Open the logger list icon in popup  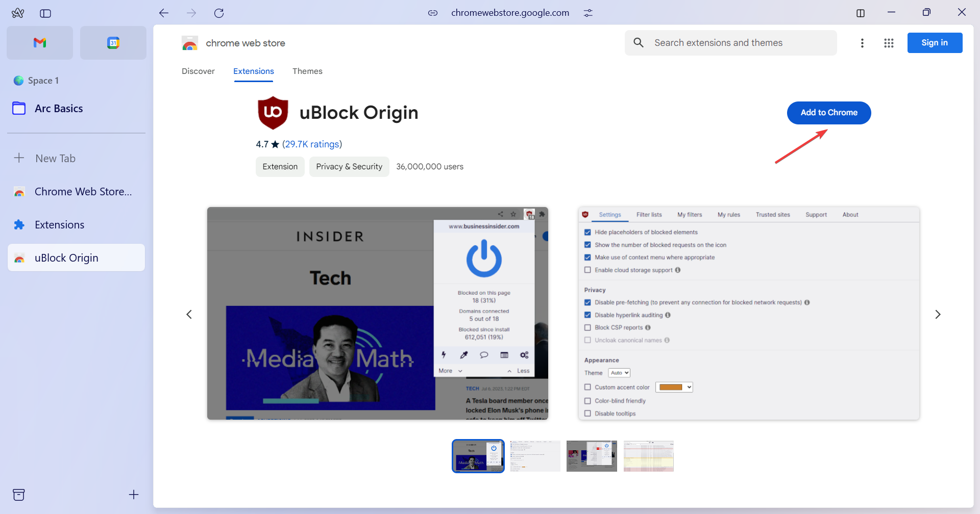[x=504, y=355]
